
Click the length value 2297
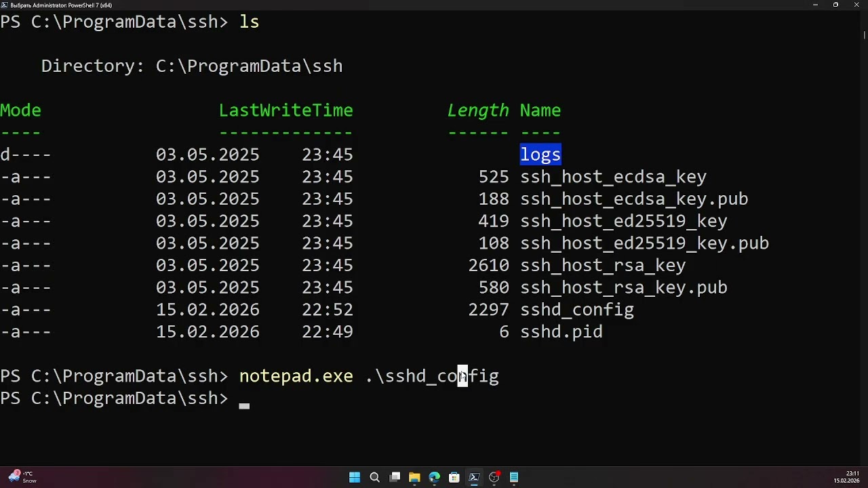point(488,310)
